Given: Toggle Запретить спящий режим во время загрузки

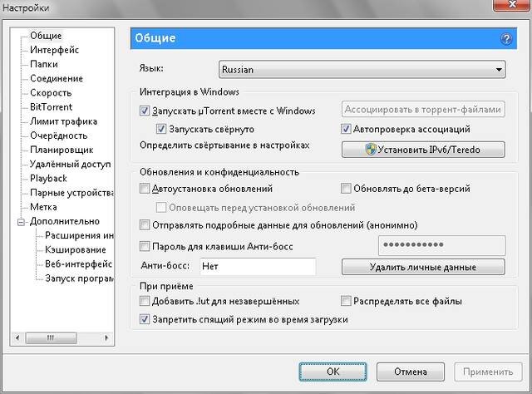Looking at the screenshot, I should [145, 319].
